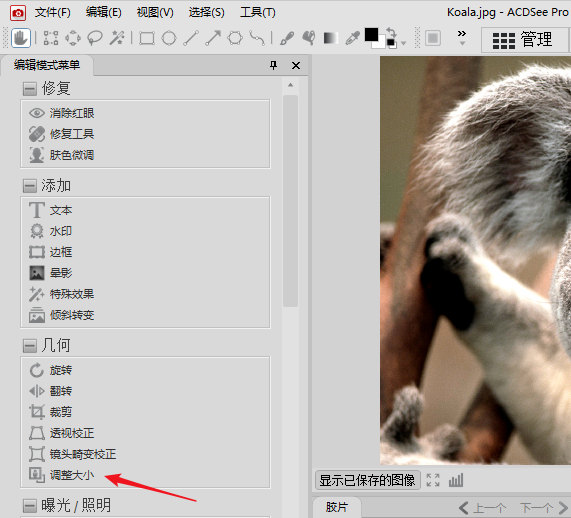Image resolution: width=571 pixels, height=518 pixels.
Task: Click 显示已保存的图像 button
Action: (x=367, y=480)
